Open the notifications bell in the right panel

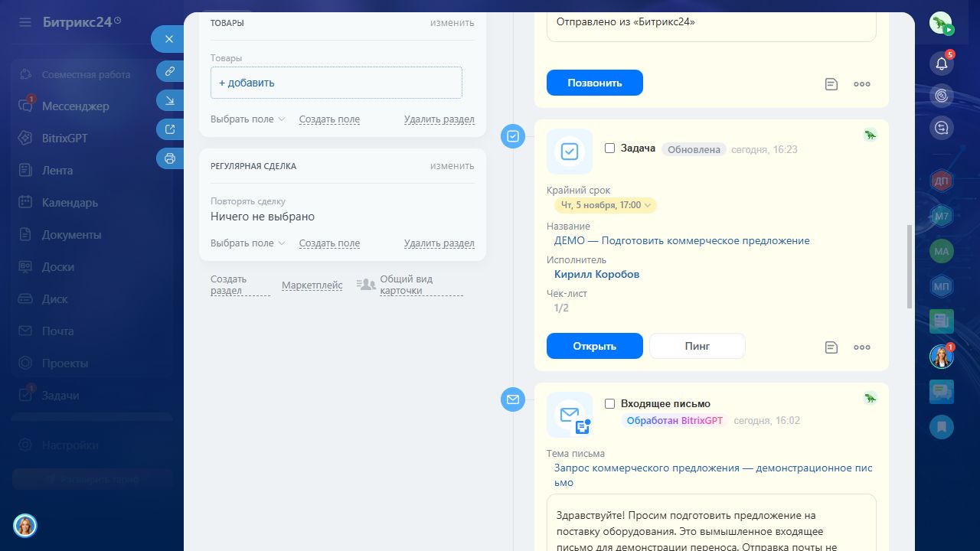[x=942, y=64]
